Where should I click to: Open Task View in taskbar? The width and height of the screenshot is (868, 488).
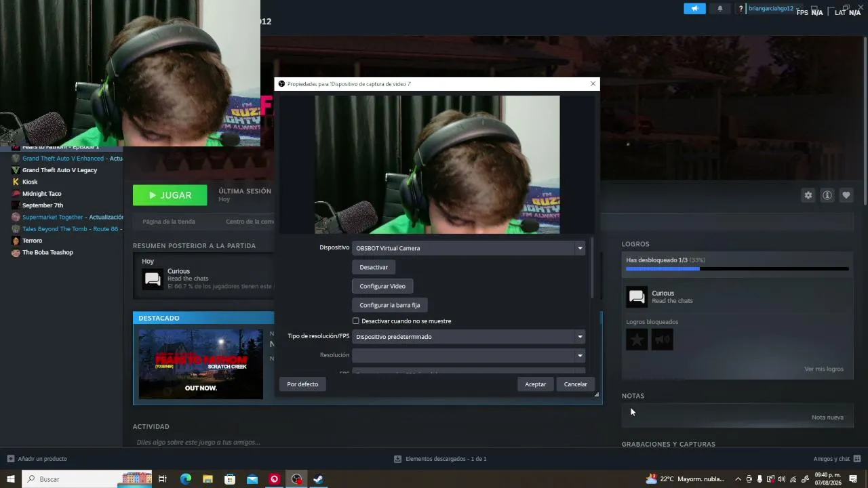[163, 479]
